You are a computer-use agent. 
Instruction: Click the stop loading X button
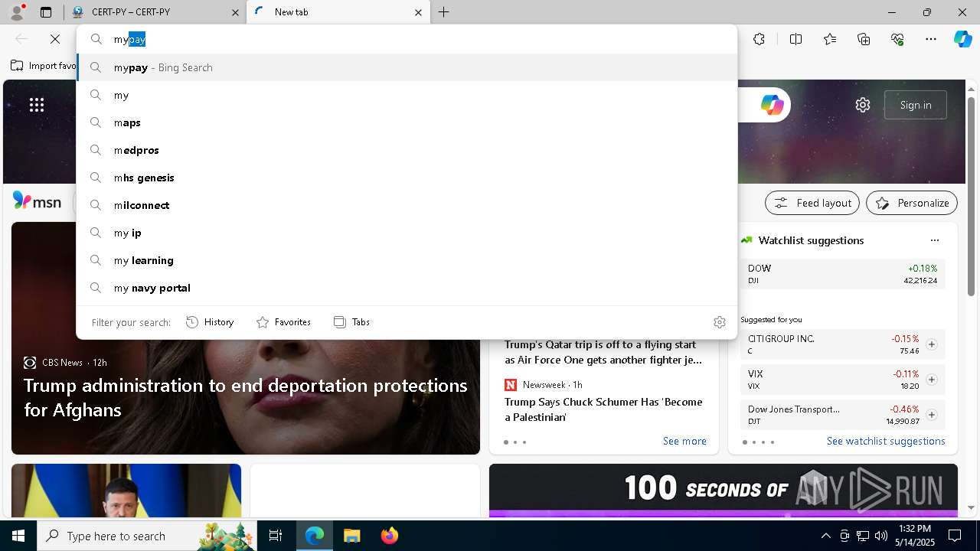(55, 39)
